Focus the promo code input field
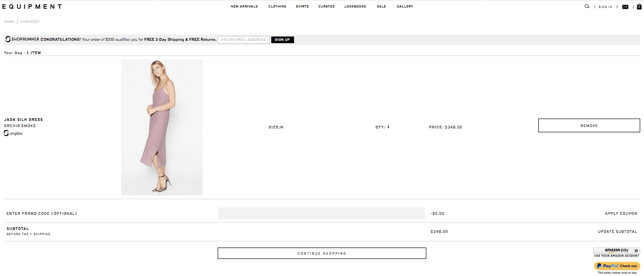This screenshot has height=276, width=644. (322, 213)
